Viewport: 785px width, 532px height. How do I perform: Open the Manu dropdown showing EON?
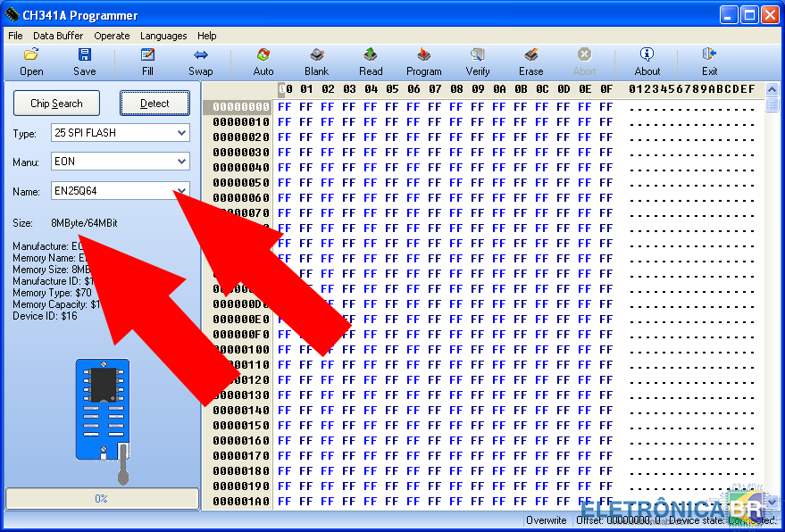click(181, 162)
